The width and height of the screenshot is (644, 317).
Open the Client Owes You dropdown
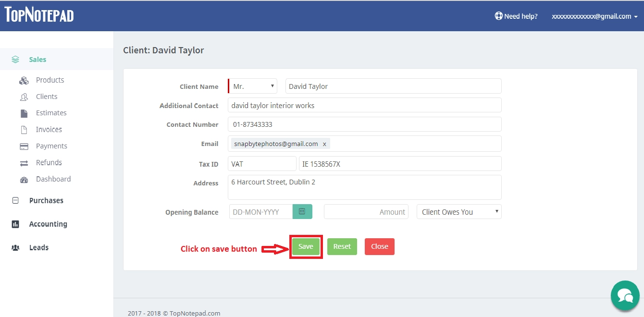click(459, 212)
